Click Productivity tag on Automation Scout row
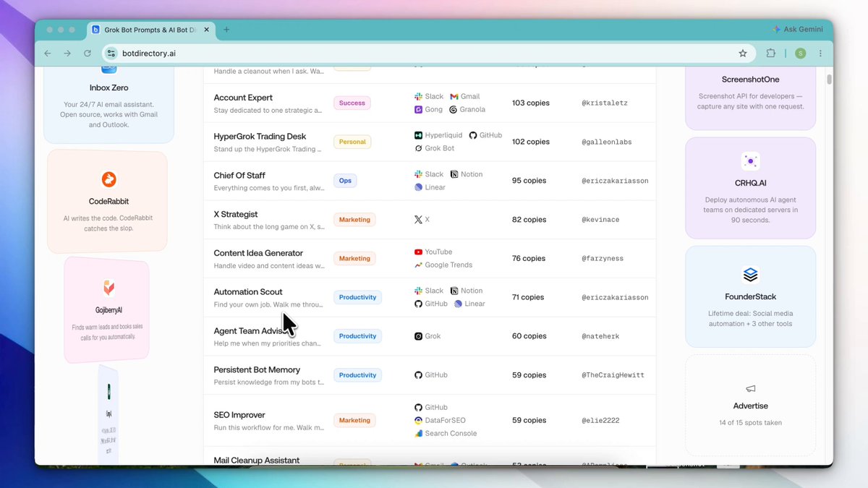The width and height of the screenshot is (868, 488). pyautogui.click(x=357, y=297)
